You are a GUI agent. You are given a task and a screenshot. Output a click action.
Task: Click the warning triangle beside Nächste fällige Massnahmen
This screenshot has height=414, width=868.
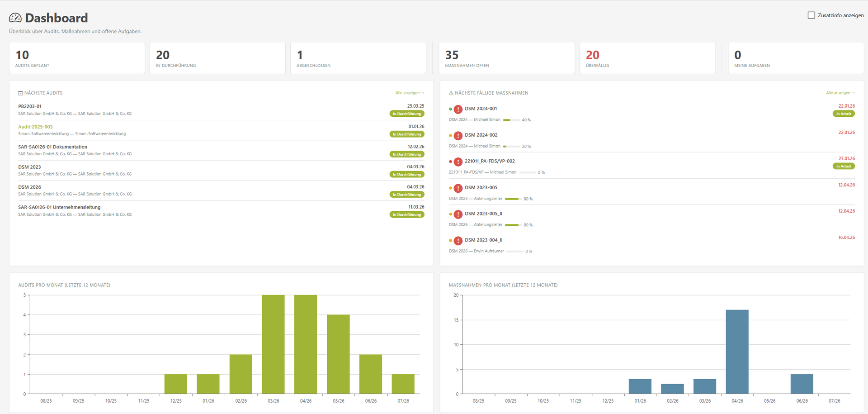(x=451, y=93)
